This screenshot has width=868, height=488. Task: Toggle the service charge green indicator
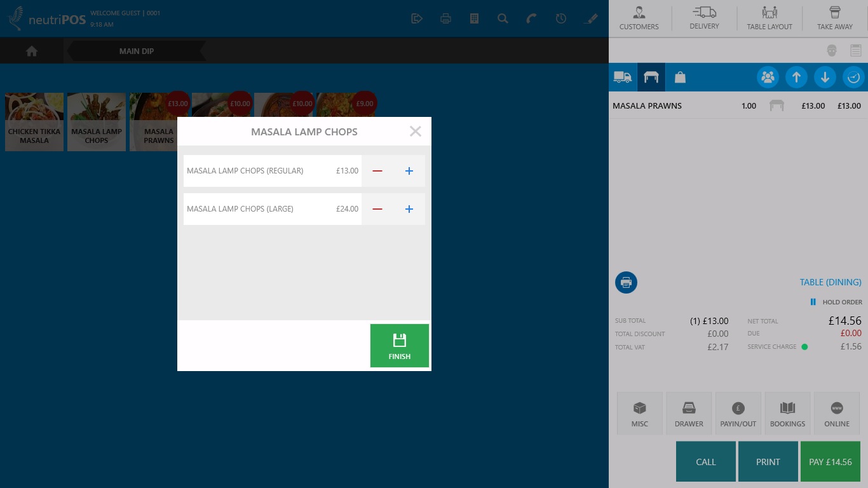pos(804,347)
